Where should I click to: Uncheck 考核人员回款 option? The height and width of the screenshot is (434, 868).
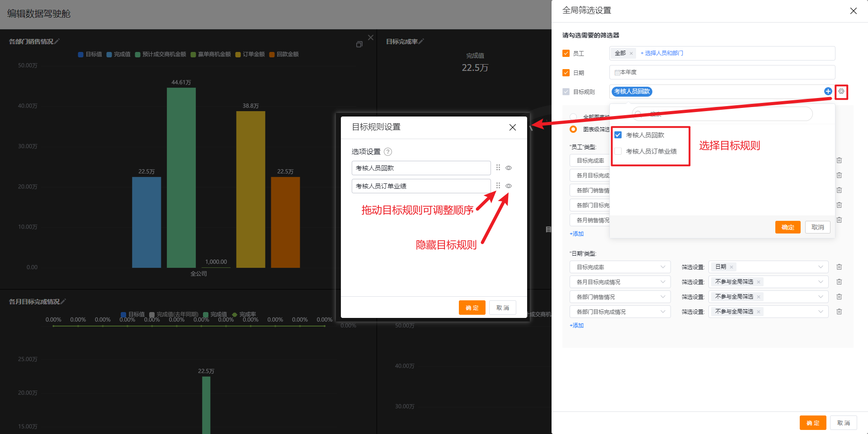point(618,135)
